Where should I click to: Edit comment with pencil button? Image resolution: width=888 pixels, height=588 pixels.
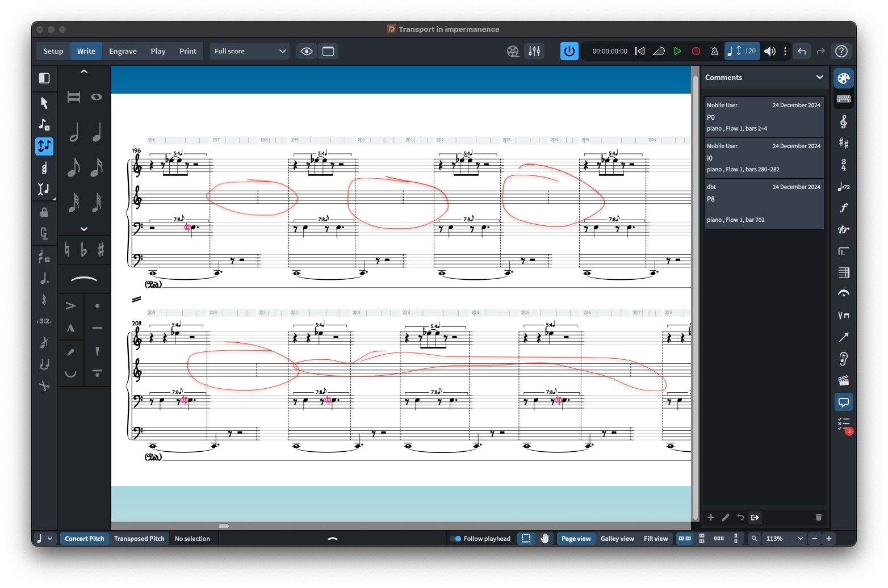point(725,518)
